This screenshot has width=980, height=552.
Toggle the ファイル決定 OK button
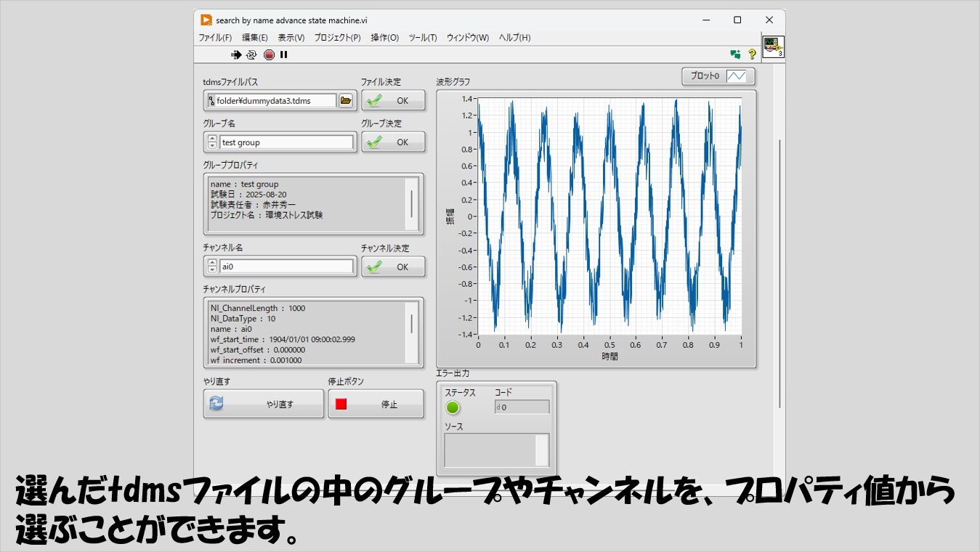(x=393, y=101)
